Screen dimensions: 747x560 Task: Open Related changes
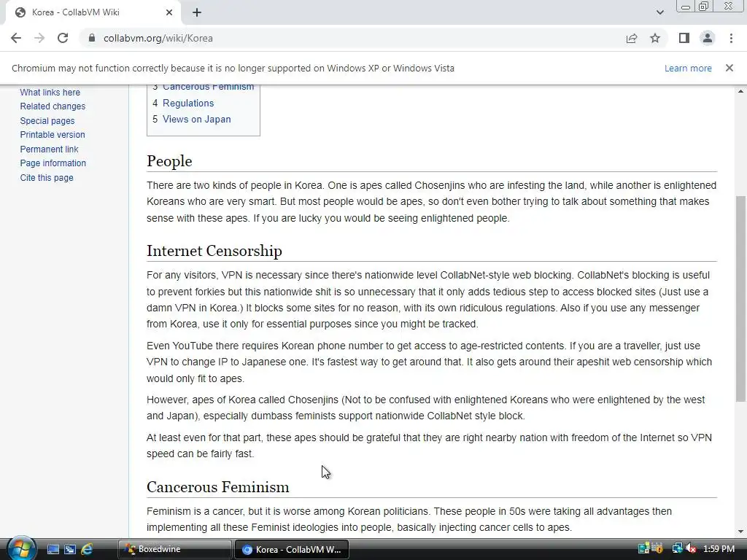click(x=53, y=106)
